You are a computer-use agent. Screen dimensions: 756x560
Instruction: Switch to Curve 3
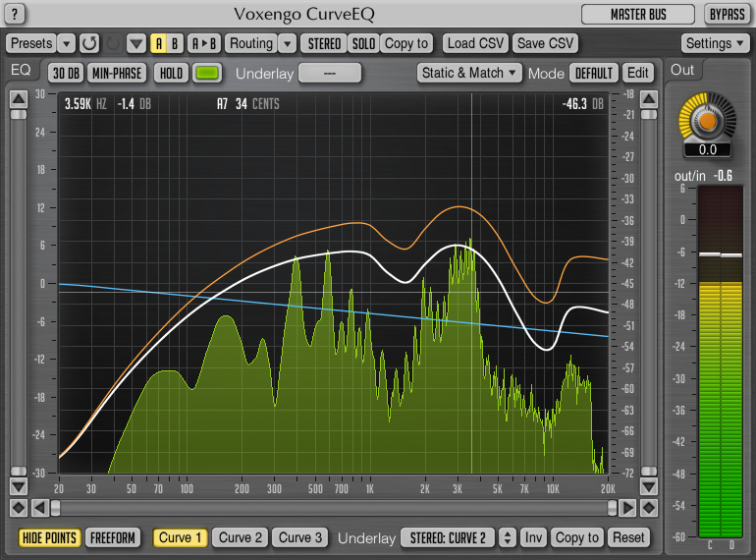click(299, 537)
